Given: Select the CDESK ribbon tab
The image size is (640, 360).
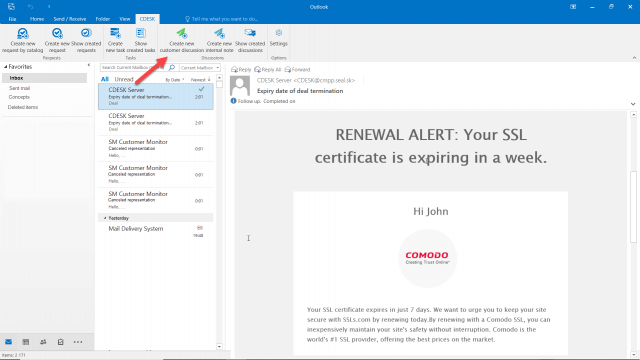Looking at the screenshot, I should tap(147, 19).
